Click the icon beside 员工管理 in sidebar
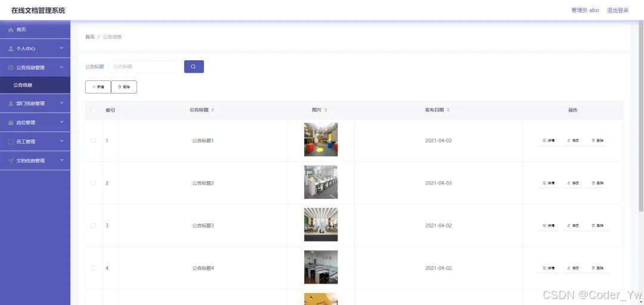This screenshot has width=644, height=305. click(x=11, y=142)
